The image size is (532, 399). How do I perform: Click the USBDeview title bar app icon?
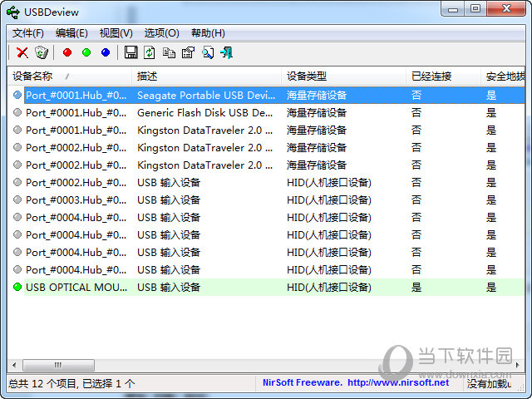(13, 12)
